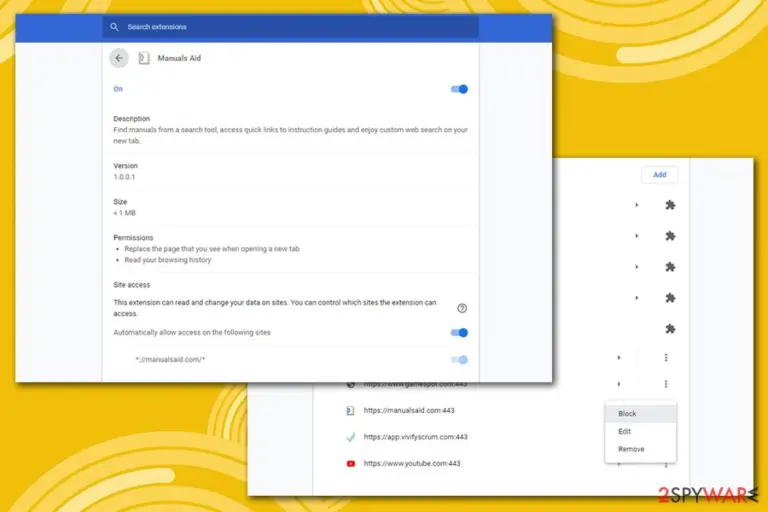Image resolution: width=768 pixels, height=512 pixels.
Task: Click the back arrow next to Manuals Aid
Action: click(x=119, y=58)
